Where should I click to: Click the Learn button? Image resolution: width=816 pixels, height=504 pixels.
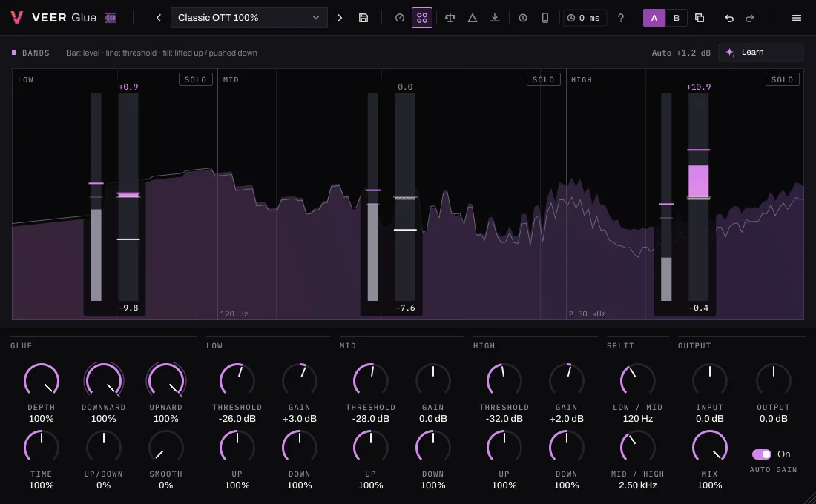click(x=761, y=53)
